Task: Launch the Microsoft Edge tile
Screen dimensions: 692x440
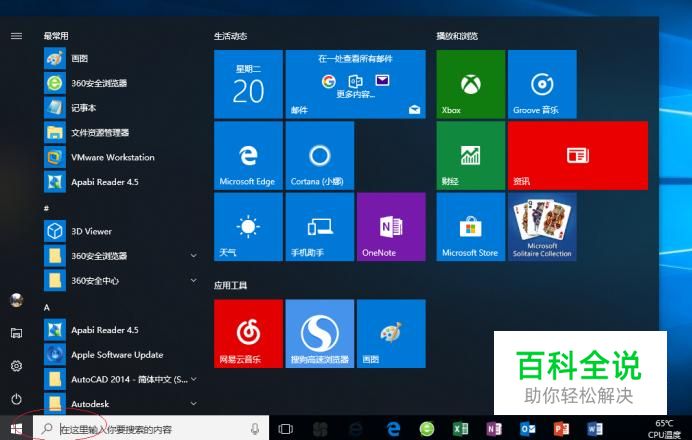Action: (x=248, y=156)
